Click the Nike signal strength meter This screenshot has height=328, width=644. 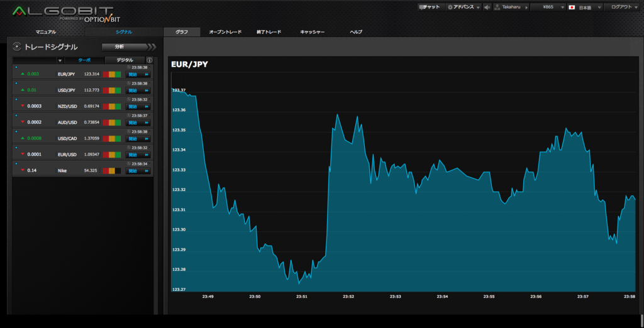tap(112, 171)
